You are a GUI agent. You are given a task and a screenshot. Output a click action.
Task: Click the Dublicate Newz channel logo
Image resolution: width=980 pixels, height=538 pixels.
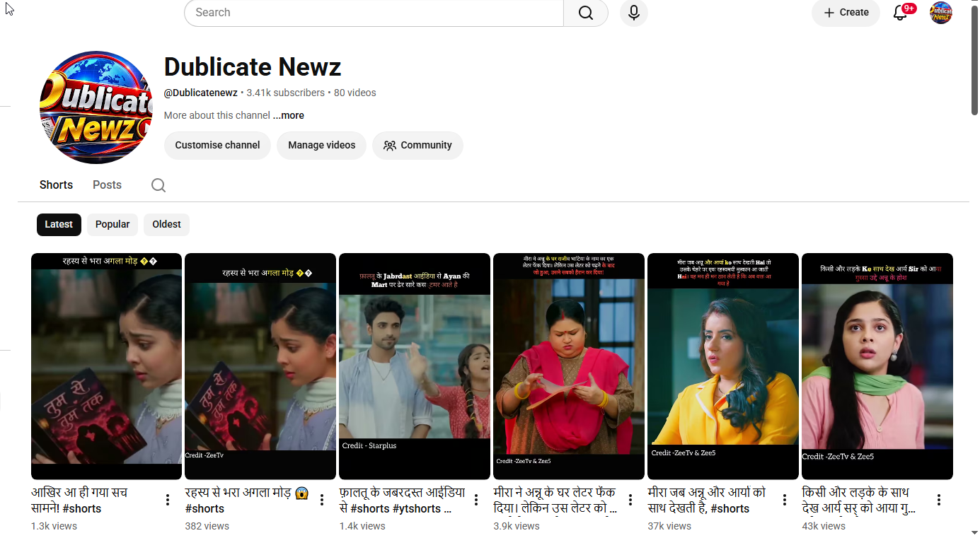[96, 107]
